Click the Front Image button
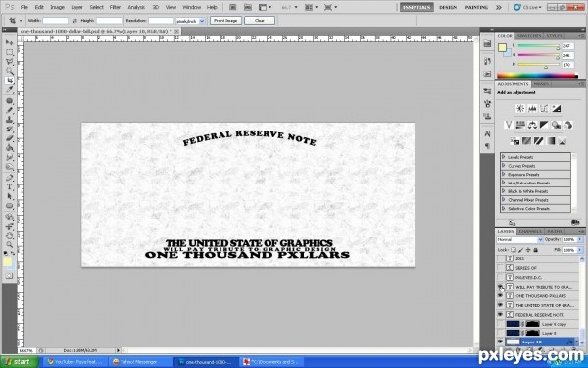The width and height of the screenshot is (588, 368). coord(225,21)
